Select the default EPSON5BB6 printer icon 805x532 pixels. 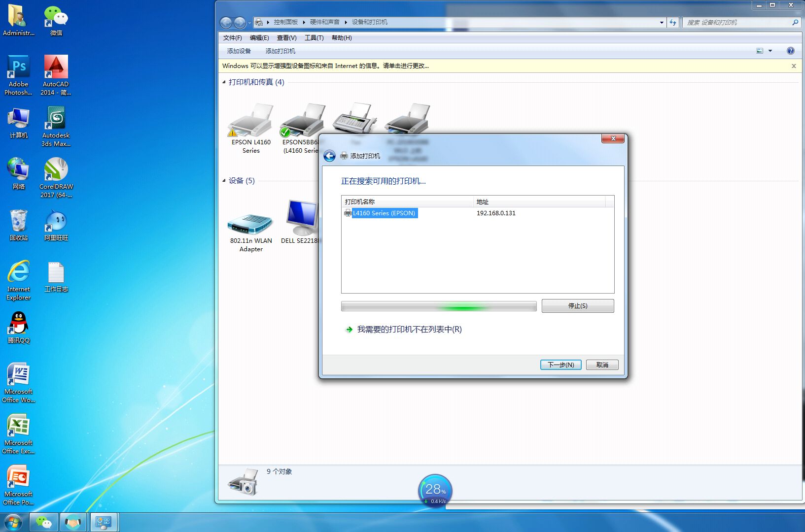click(x=302, y=122)
